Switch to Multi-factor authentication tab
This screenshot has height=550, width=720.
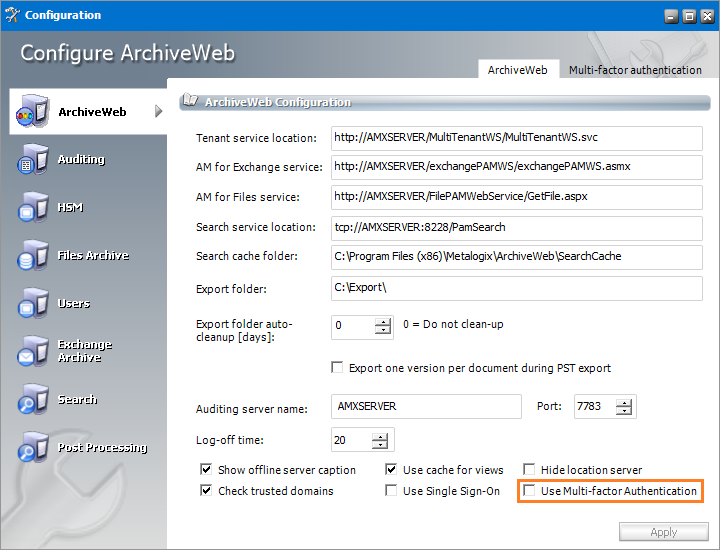point(635,70)
